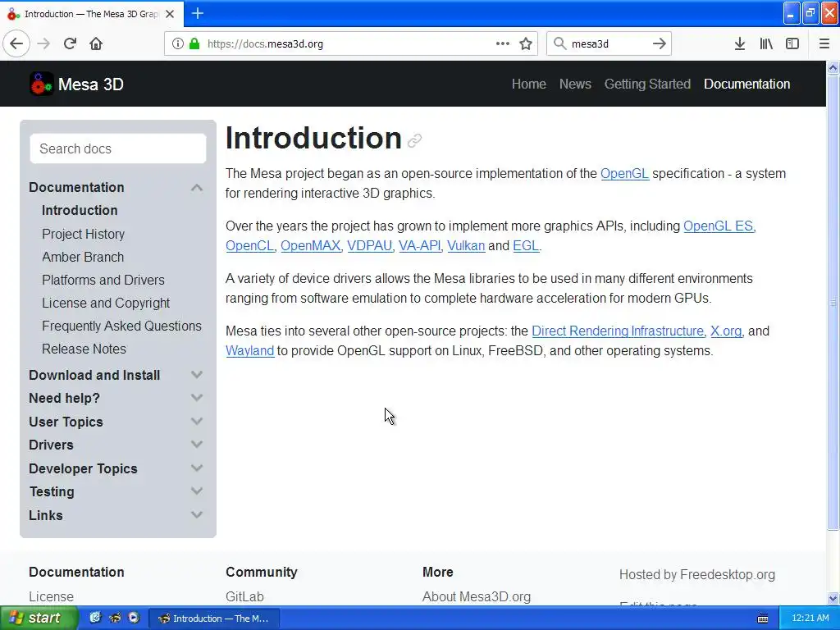This screenshot has width=840, height=630.
Task: Open the GitLab footer link
Action: coord(244,597)
